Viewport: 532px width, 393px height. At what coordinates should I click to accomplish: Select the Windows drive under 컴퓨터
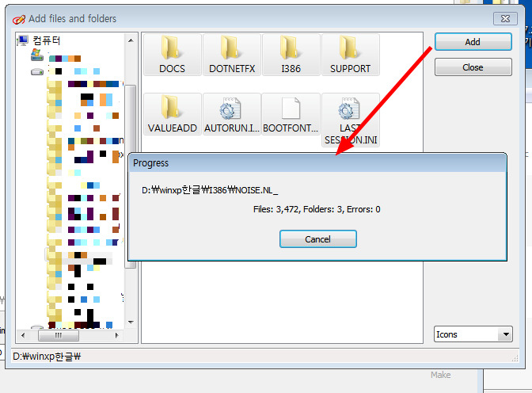(x=37, y=56)
